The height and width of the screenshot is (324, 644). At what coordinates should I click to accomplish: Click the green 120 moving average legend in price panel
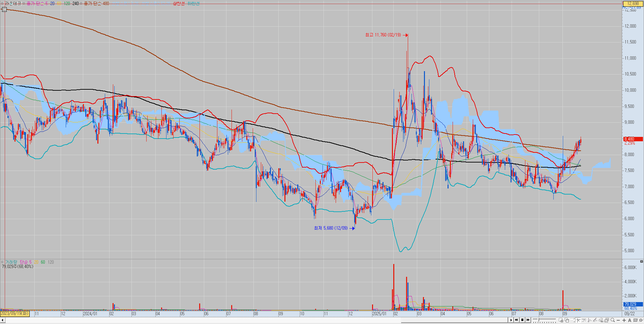[x=67, y=3]
